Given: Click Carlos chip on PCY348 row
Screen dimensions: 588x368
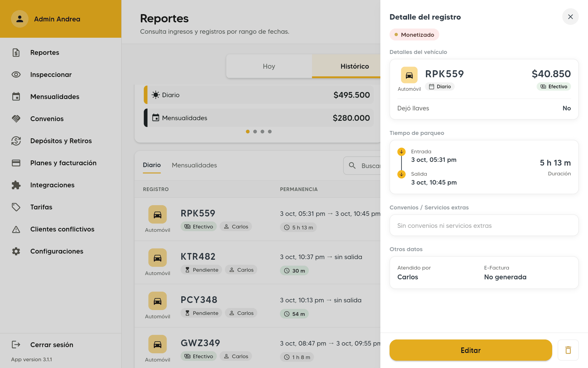Looking at the screenshot, I should [x=241, y=313].
